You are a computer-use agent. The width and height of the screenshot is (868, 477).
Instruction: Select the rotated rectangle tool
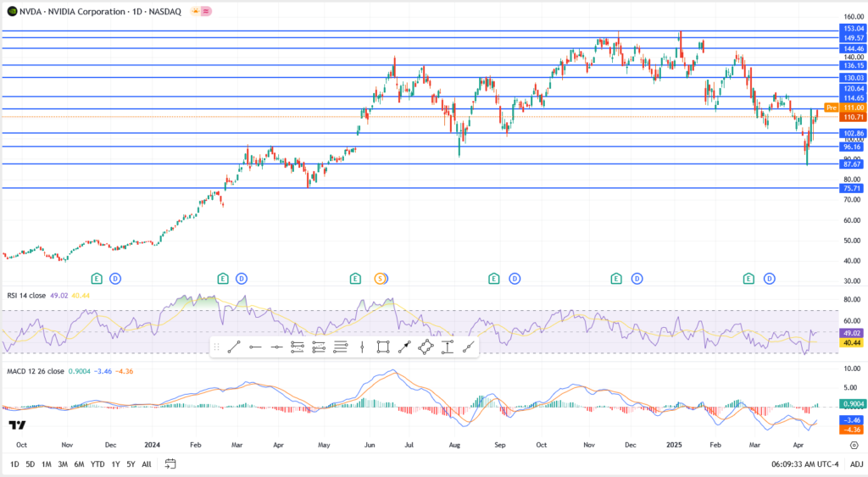click(x=426, y=347)
